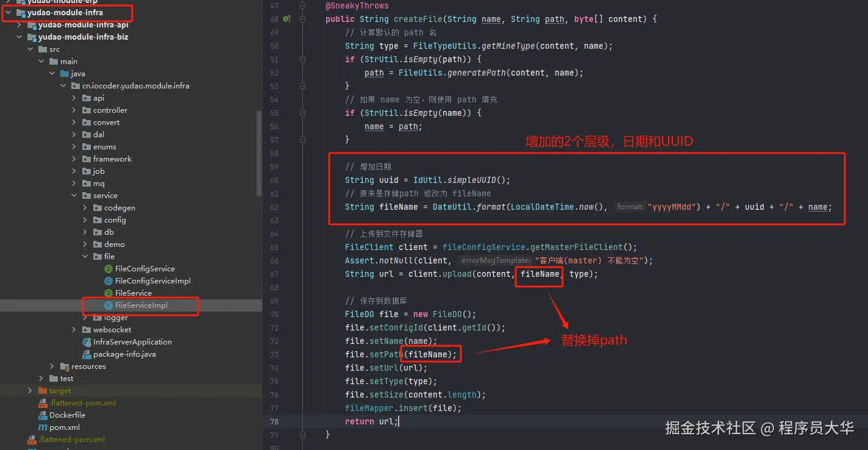Click the file package folder icon
This screenshot has height=450, width=868.
[x=98, y=257]
